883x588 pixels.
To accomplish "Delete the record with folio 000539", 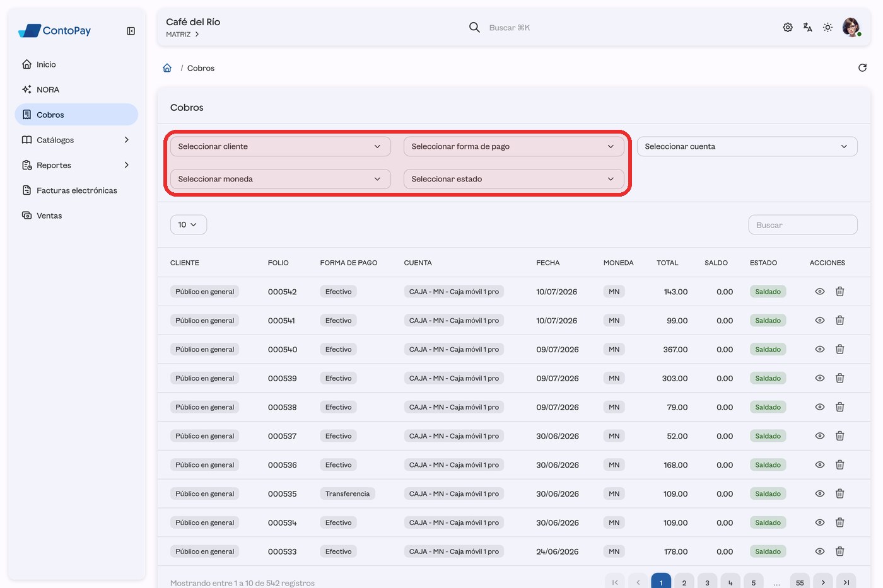I will point(840,378).
